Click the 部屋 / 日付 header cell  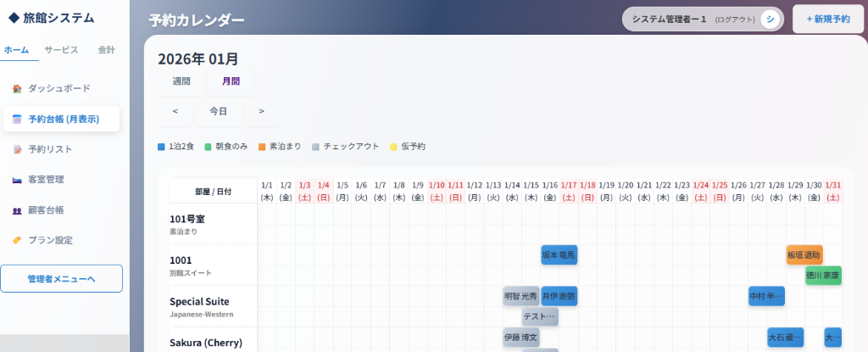(x=213, y=191)
